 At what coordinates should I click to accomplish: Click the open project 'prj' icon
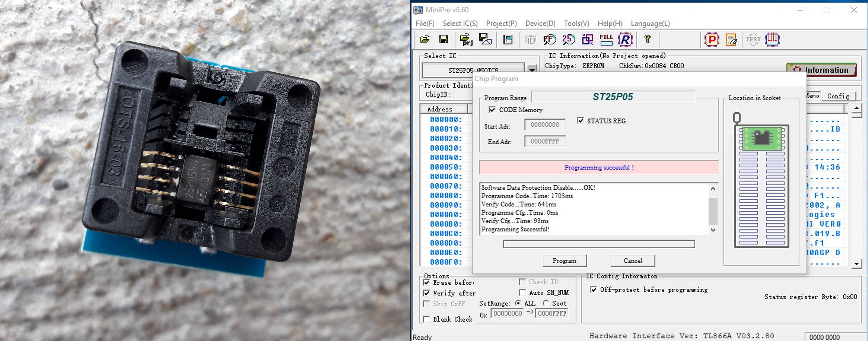[x=466, y=40]
